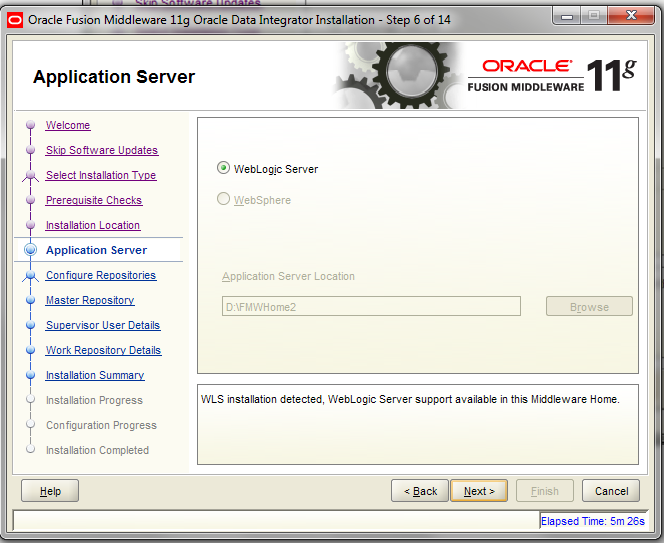The image size is (664, 543).
Task: Click the Master Repository bullet icon
Action: point(30,300)
